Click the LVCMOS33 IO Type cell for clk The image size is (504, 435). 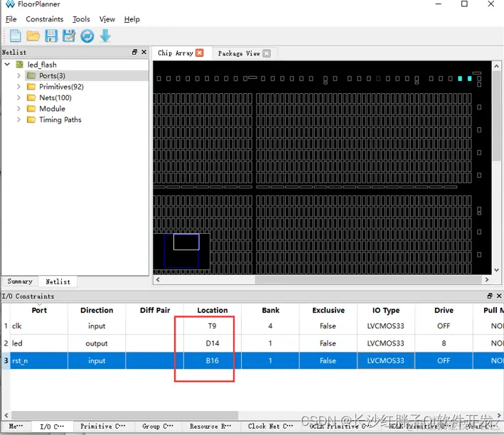tap(386, 326)
